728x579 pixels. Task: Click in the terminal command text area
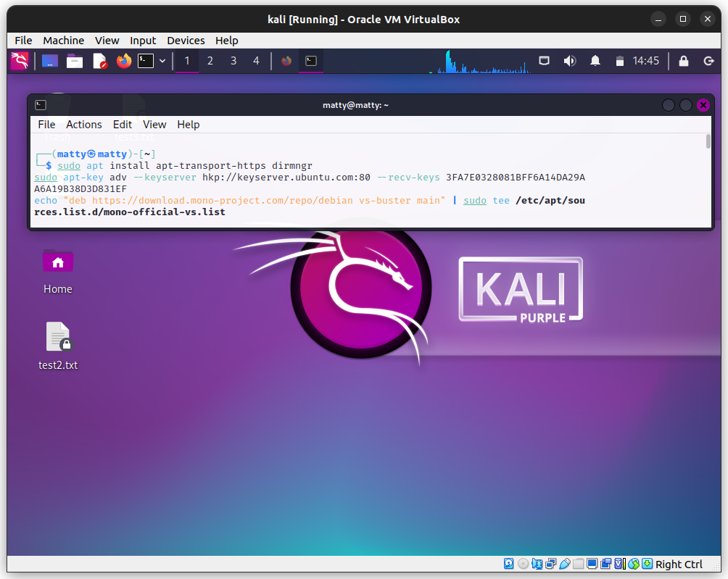tap(368, 181)
